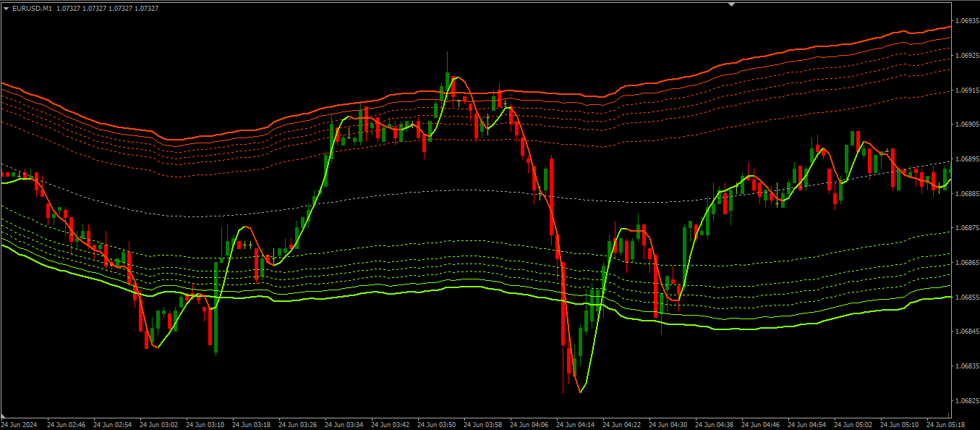Open the dropdown arrow beside EURUSD,M1
The height and width of the screenshot is (430, 980).
pos(6,8)
